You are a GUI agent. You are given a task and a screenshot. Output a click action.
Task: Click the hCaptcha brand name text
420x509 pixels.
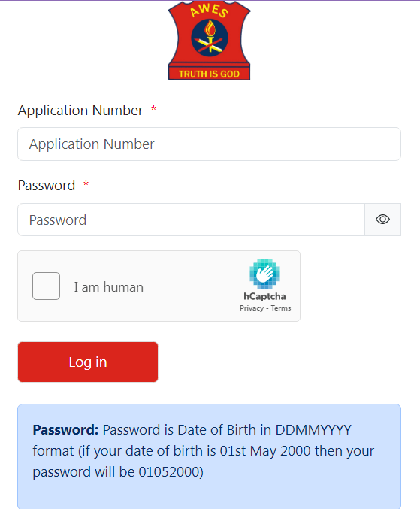[x=264, y=296]
